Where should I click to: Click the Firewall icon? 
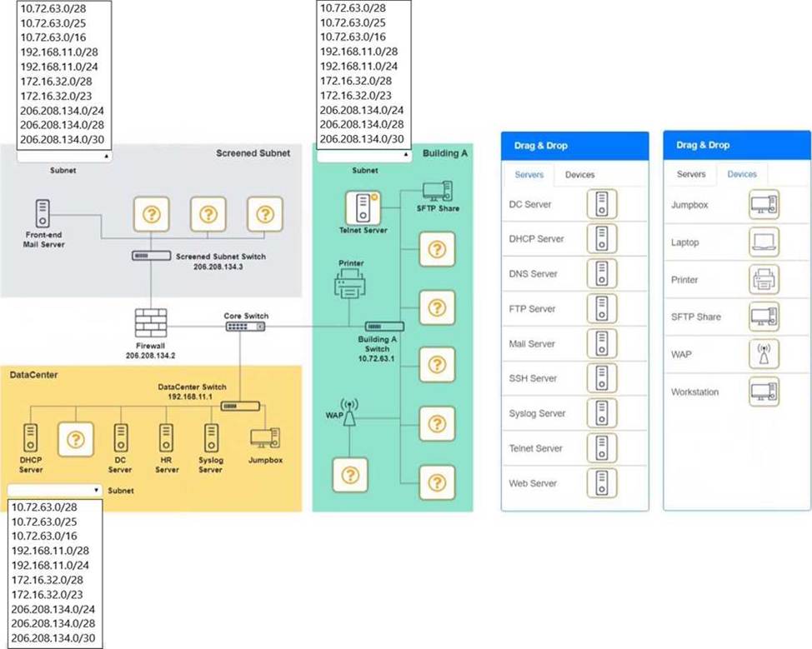pyautogui.click(x=151, y=323)
